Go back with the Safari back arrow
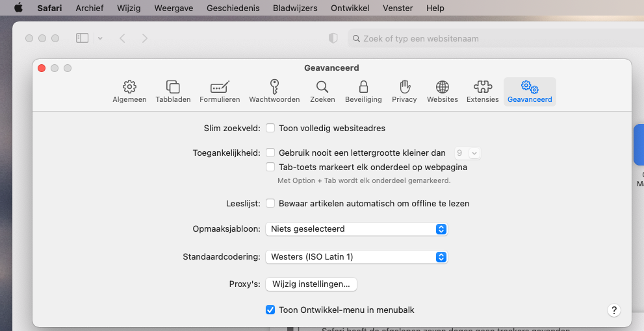Viewport: 644px width, 331px height. pyautogui.click(x=122, y=38)
